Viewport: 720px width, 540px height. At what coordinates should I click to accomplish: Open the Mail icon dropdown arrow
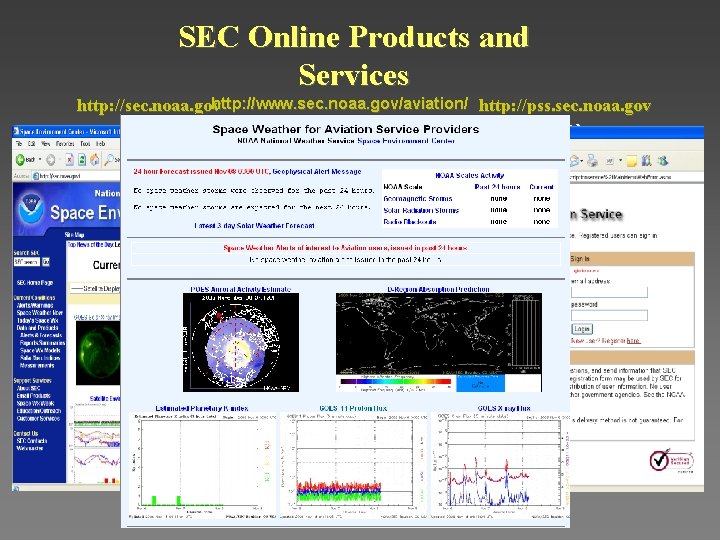[x=582, y=161]
